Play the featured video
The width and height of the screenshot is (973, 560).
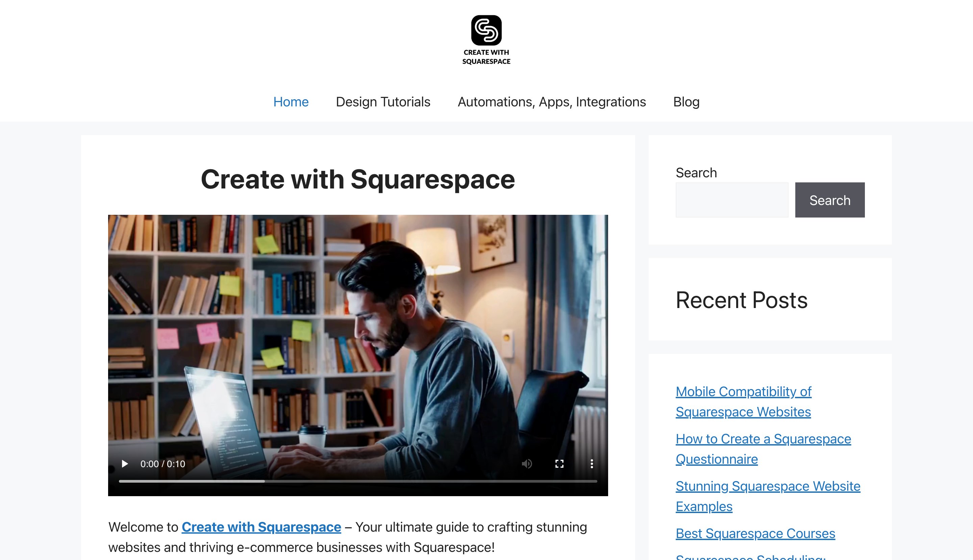pos(124,463)
